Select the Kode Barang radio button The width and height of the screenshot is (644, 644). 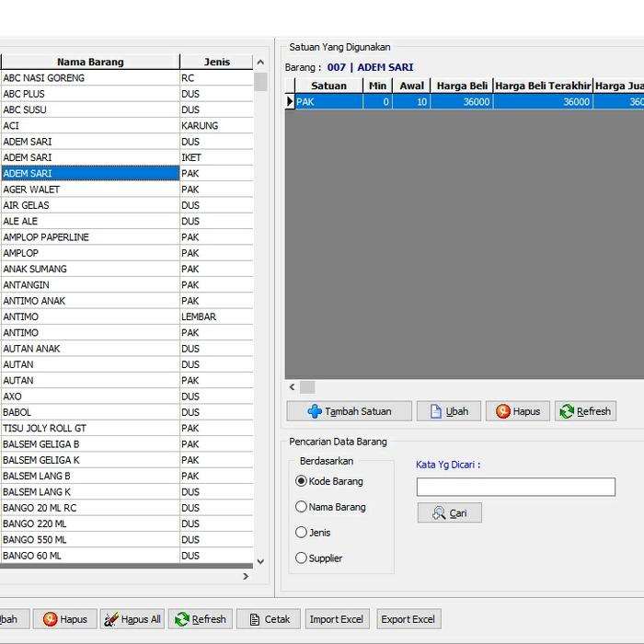[x=301, y=481]
